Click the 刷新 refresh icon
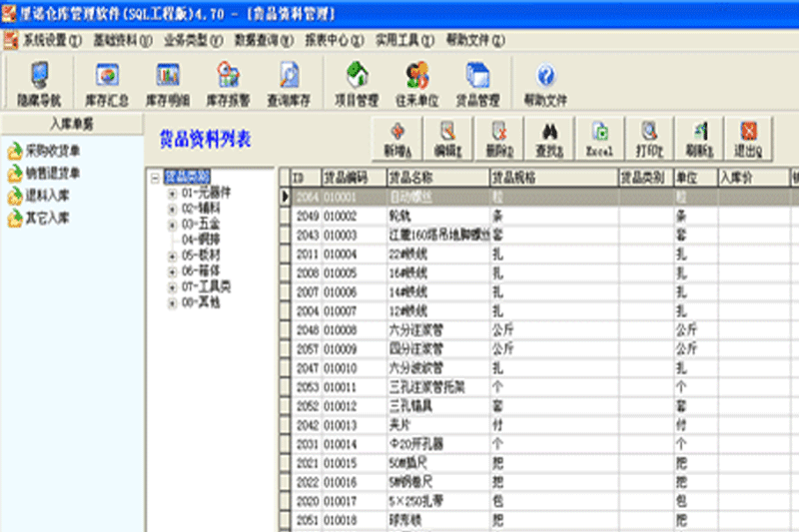 tap(700, 132)
